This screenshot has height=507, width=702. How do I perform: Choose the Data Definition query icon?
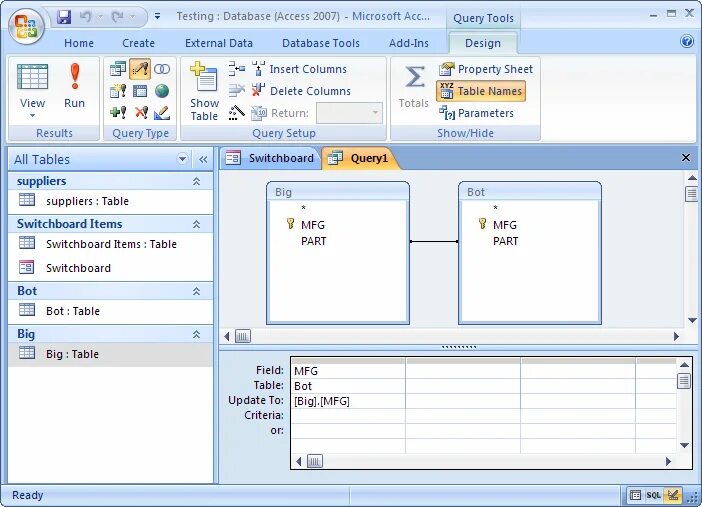[x=162, y=112]
